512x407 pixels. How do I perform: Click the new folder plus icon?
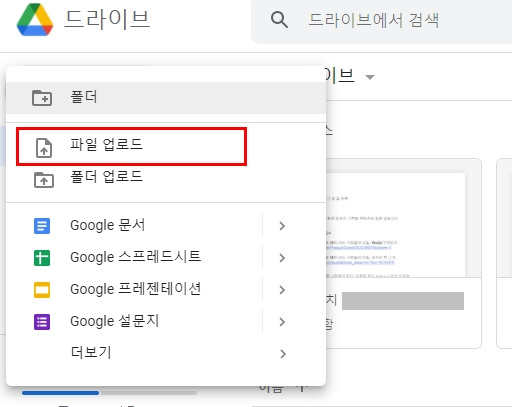click(42, 98)
